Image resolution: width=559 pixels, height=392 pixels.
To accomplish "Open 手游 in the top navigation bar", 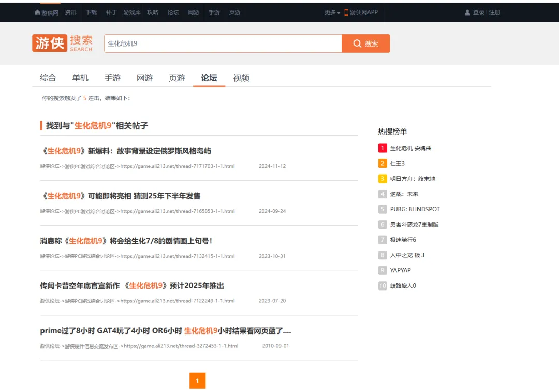I will [x=214, y=12].
